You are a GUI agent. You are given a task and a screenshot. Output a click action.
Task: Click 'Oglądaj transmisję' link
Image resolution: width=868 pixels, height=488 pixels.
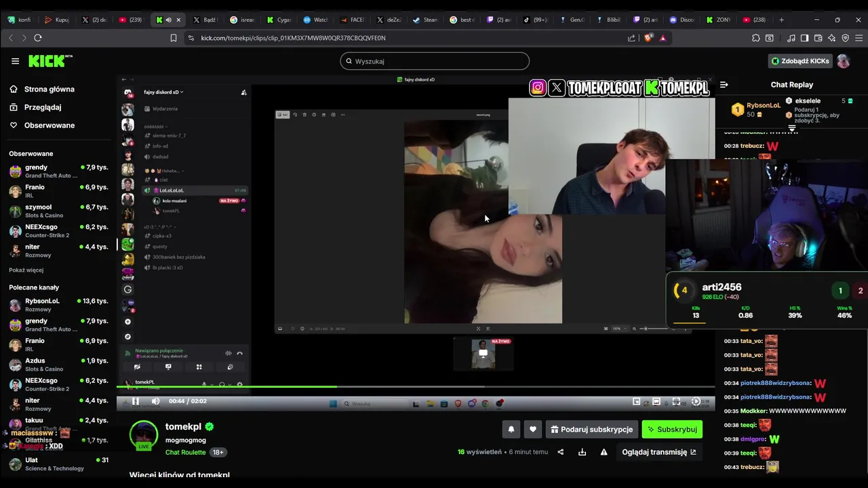click(659, 452)
